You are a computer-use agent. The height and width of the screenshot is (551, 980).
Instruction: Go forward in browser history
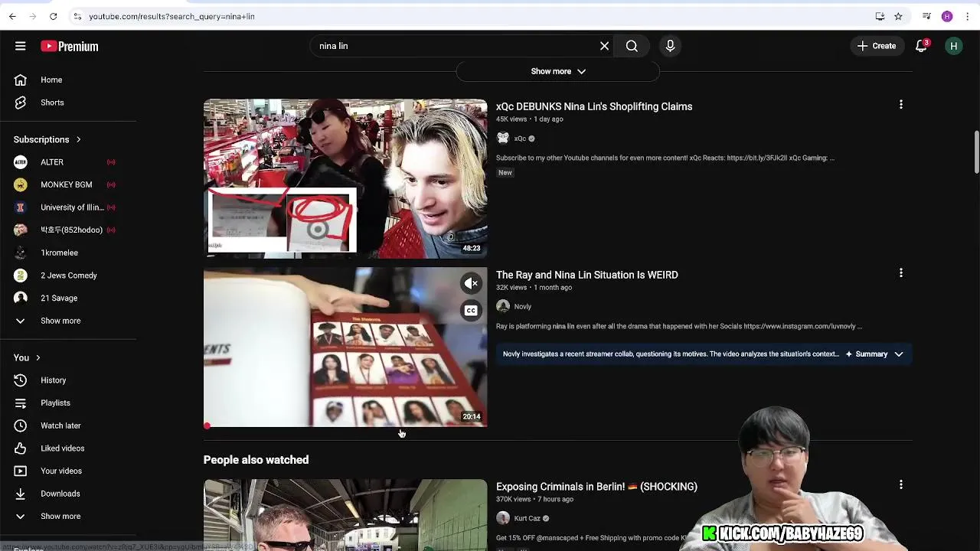[x=32, y=16]
